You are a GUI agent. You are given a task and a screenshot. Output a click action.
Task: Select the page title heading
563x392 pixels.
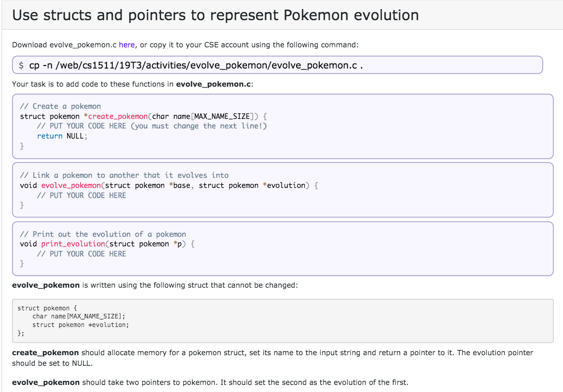217,15
